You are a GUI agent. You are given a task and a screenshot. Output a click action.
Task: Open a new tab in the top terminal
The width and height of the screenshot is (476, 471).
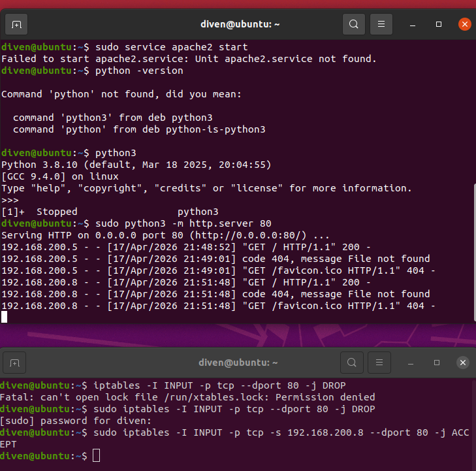pos(16,24)
